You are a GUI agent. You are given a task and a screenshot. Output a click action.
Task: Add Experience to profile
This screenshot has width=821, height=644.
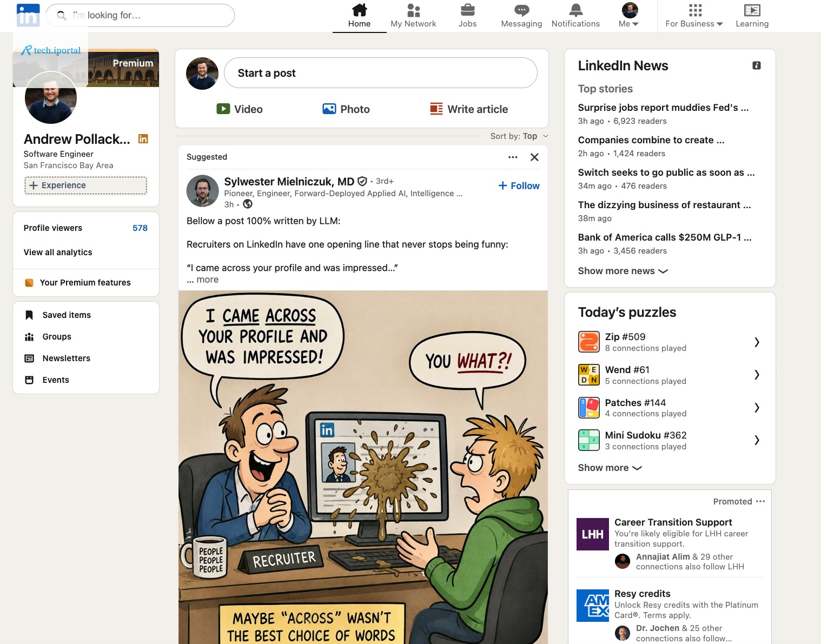pyautogui.click(x=85, y=185)
